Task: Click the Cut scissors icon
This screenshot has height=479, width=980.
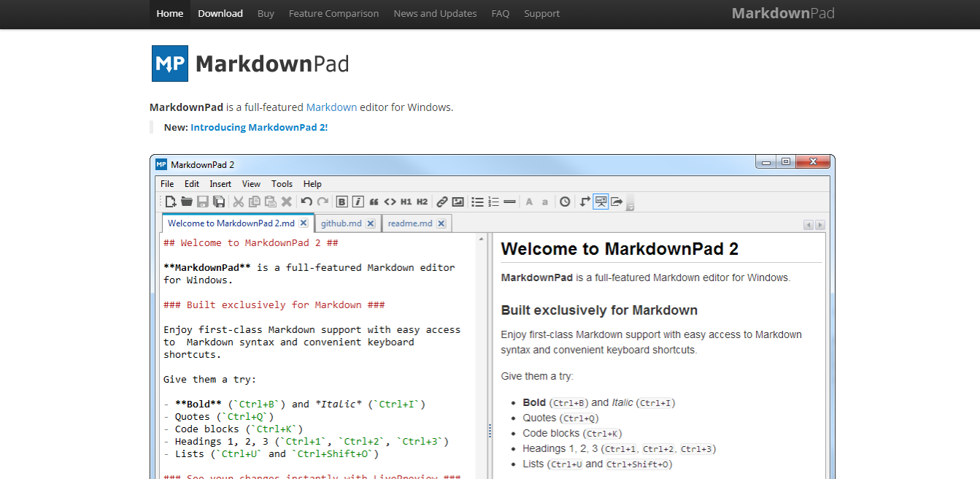Action: pyautogui.click(x=239, y=202)
